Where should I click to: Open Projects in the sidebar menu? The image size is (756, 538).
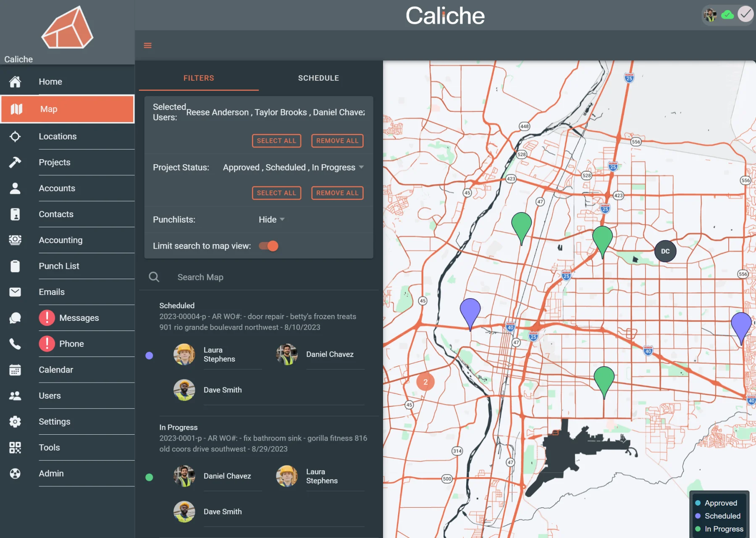[x=68, y=162]
